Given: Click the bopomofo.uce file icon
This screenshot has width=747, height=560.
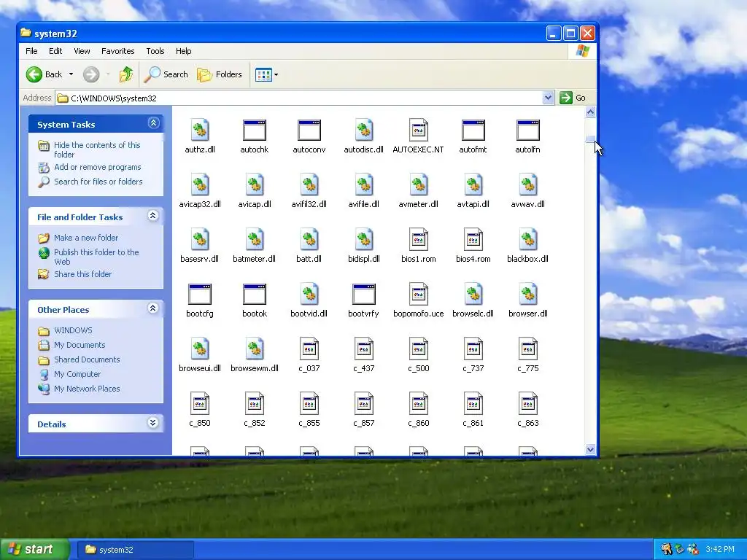Looking at the screenshot, I should [418, 295].
